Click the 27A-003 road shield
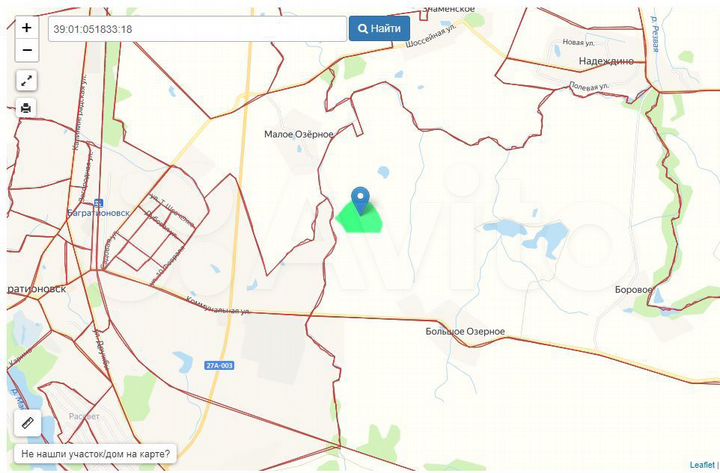Screen dimensions: 720x473 pyautogui.click(x=219, y=366)
